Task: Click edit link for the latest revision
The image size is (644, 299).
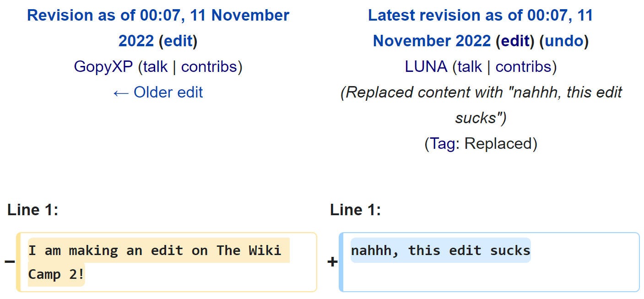Action: (515, 41)
